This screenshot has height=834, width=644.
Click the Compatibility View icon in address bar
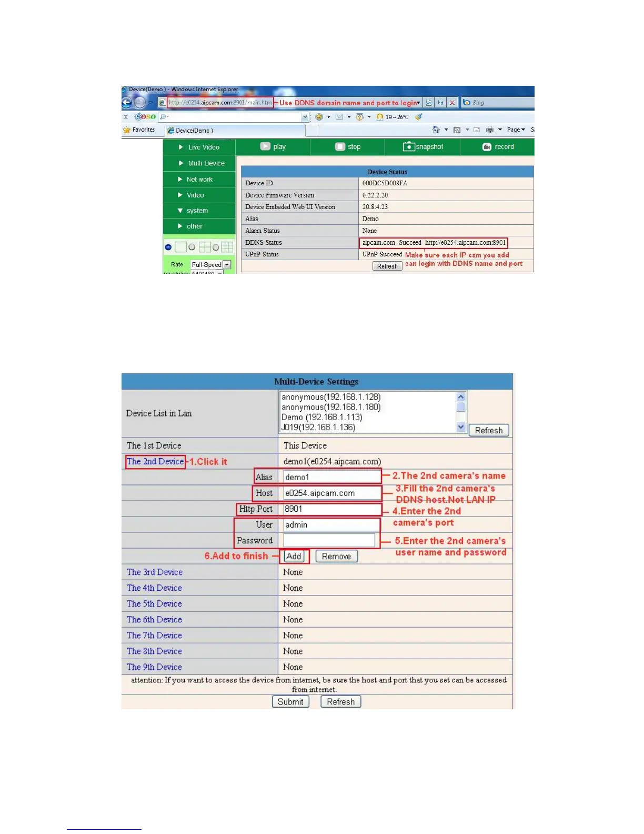pos(429,103)
